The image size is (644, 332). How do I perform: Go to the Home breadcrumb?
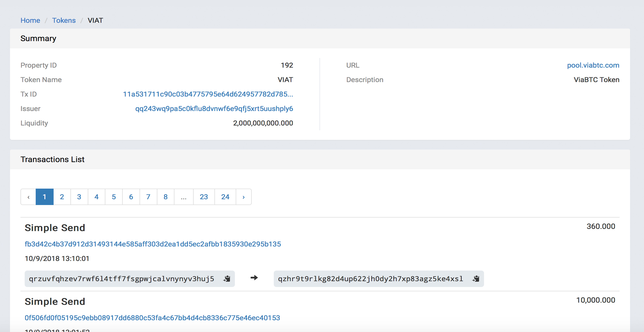[30, 20]
